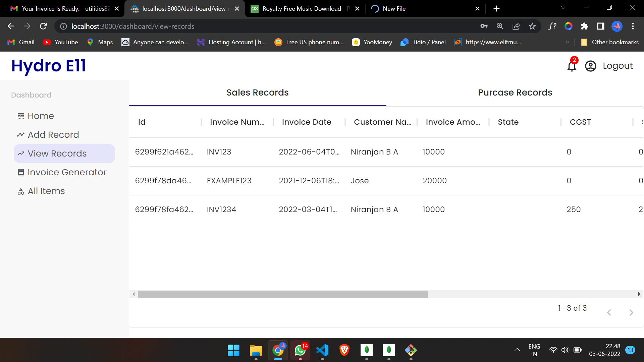Screen dimensions: 644x362
Task: Launch Visual Studio Code from the taskbar
Action: (x=322, y=351)
